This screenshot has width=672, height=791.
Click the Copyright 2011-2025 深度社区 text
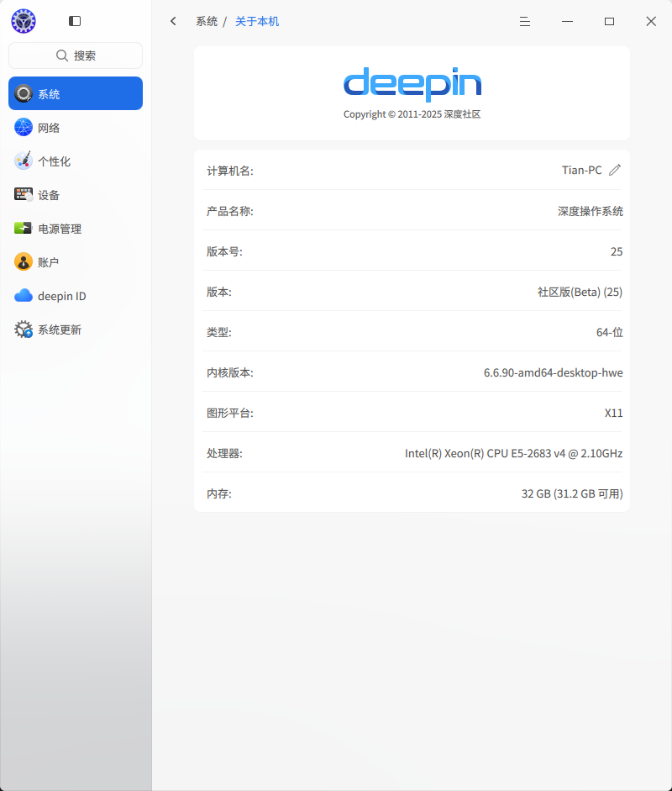tap(412, 114)
